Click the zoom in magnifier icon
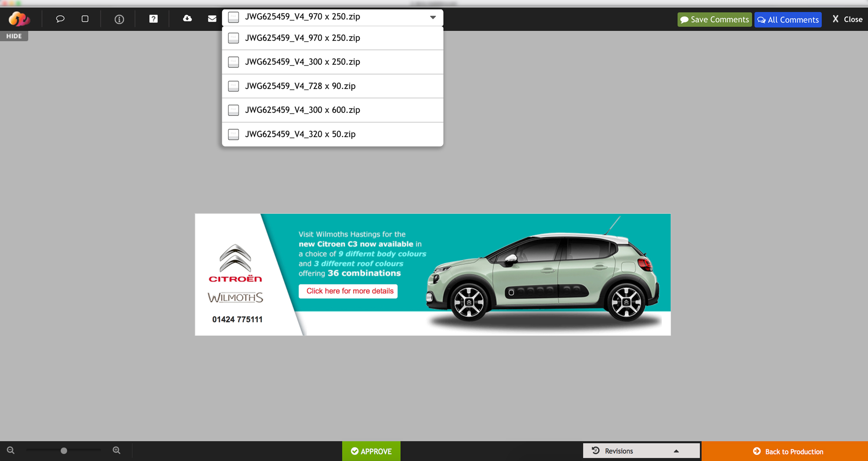 click(116, 451)
